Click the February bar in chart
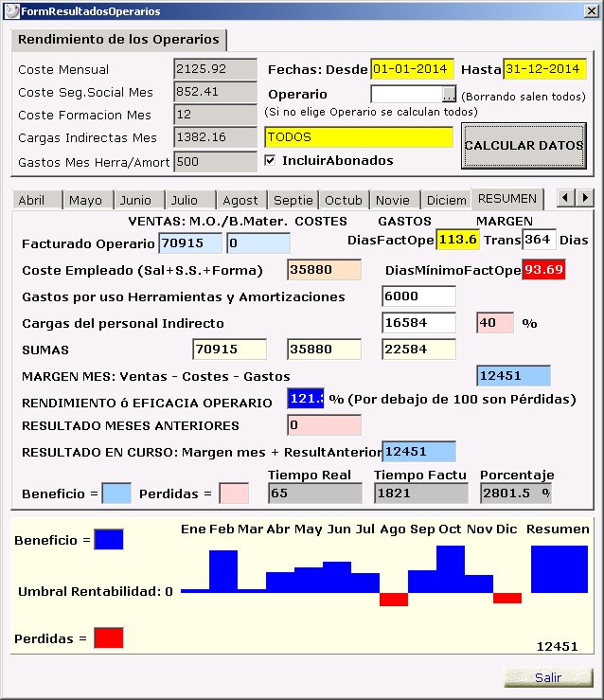This screenshot has height=700, width=604. click(x=223, y=571)
